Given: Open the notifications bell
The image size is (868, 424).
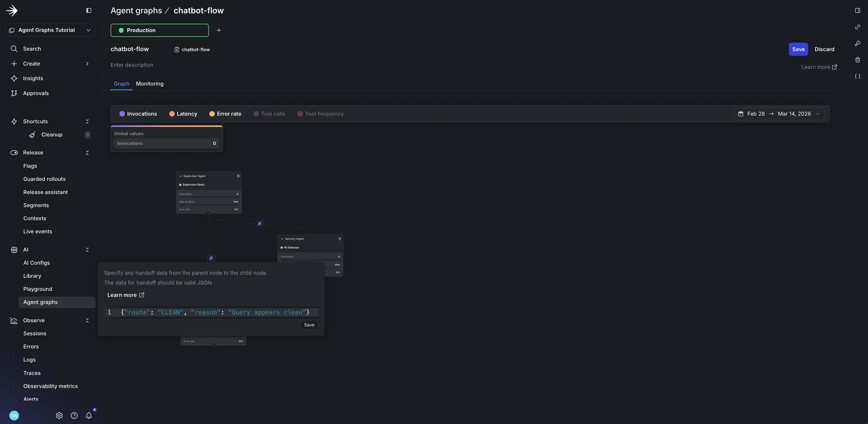Looking at the screenshot, I should tap(89, 416).
